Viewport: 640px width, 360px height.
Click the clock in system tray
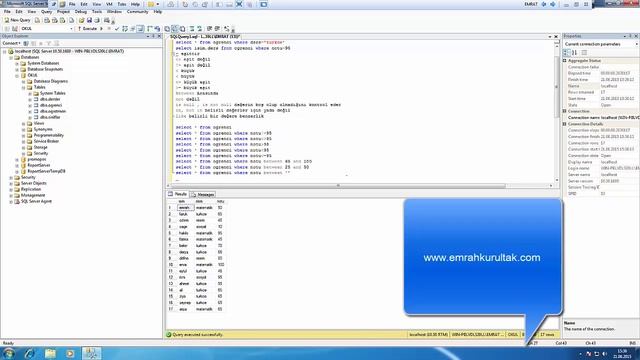(621, 353)
